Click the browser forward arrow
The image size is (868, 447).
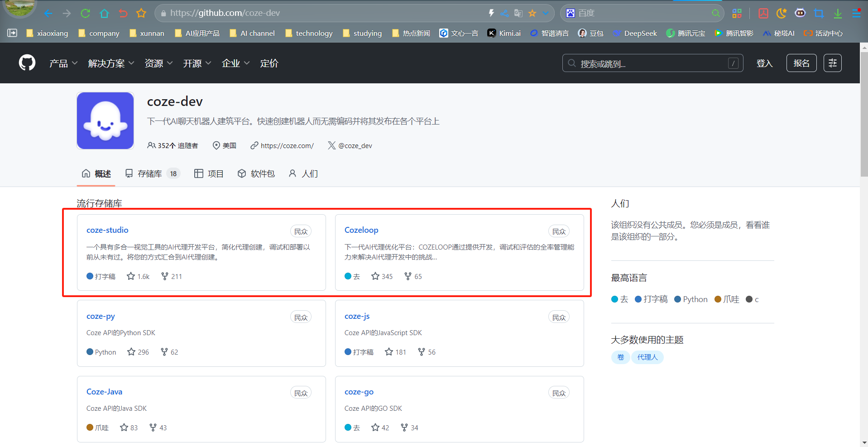67,14
